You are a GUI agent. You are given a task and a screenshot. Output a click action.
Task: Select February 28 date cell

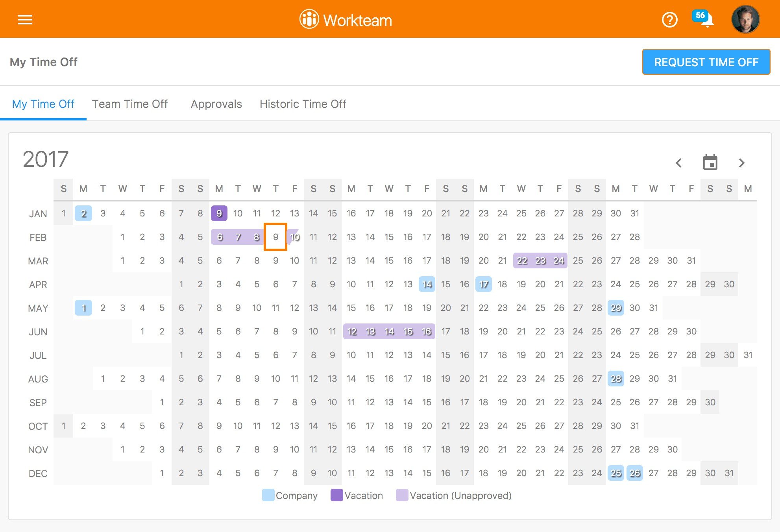[x=635, y=237]
